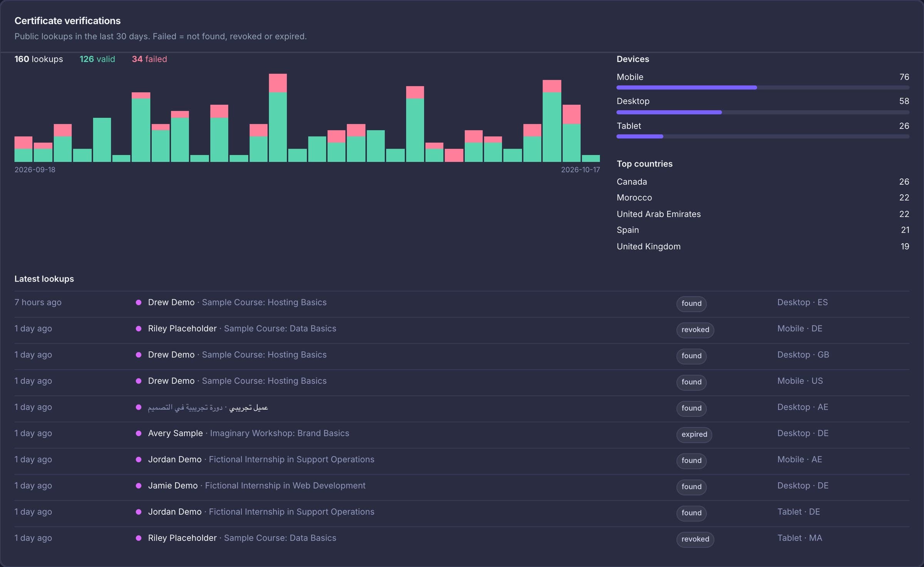Click the Morocco country row
The height and width of the screenshot is (567, 924).
point(763,198)
